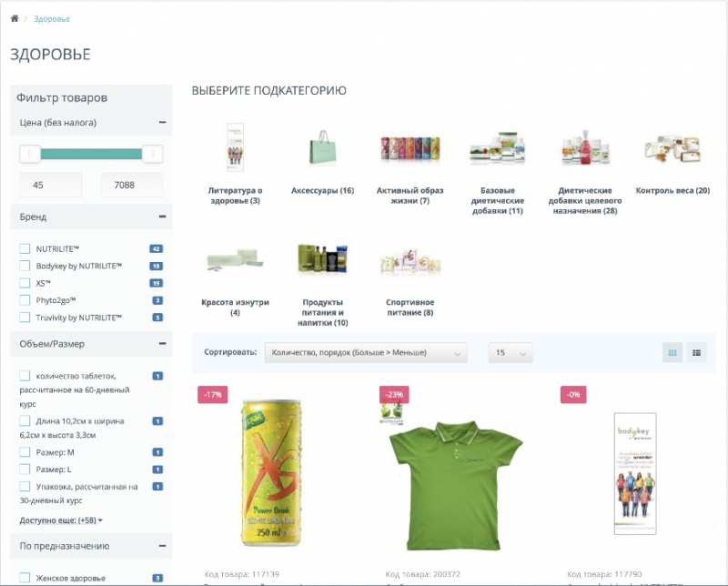Enable the XS™ brand checkbox
The width and height of the screenshot is (728, 586).
click(25, 283)
